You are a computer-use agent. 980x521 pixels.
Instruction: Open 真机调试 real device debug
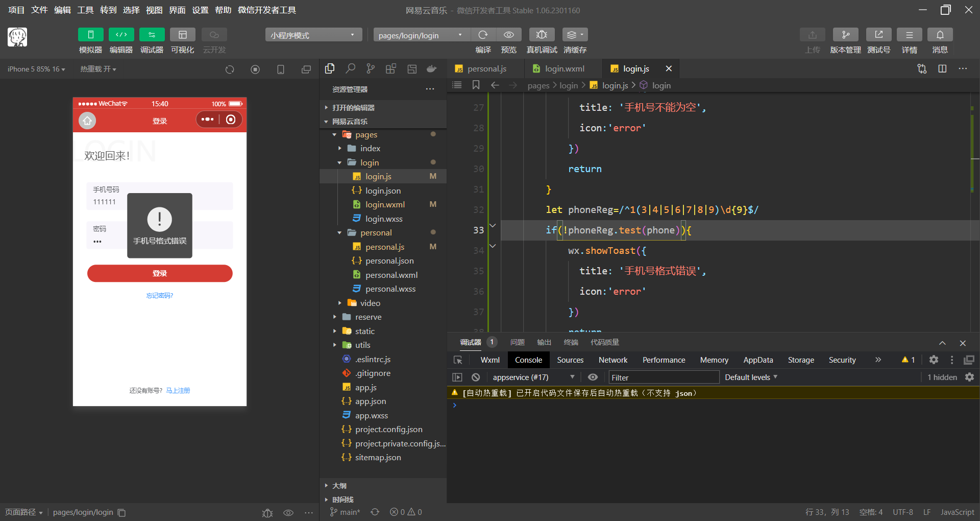(542, 35)
